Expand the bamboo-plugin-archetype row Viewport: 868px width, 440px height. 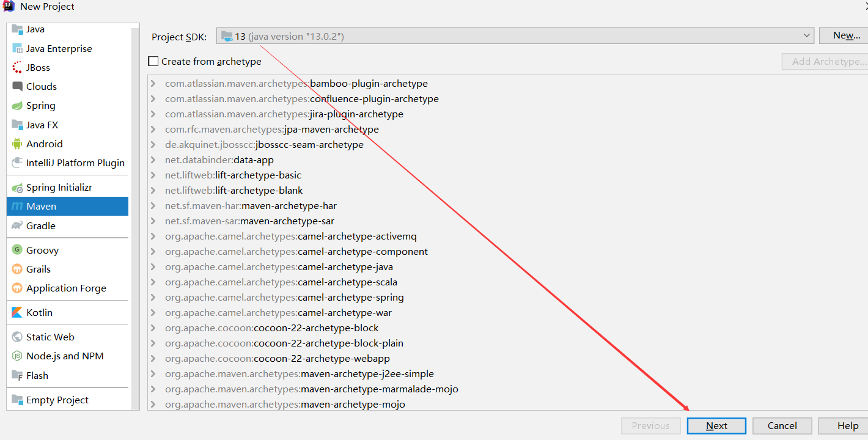(x=153, y=84)
